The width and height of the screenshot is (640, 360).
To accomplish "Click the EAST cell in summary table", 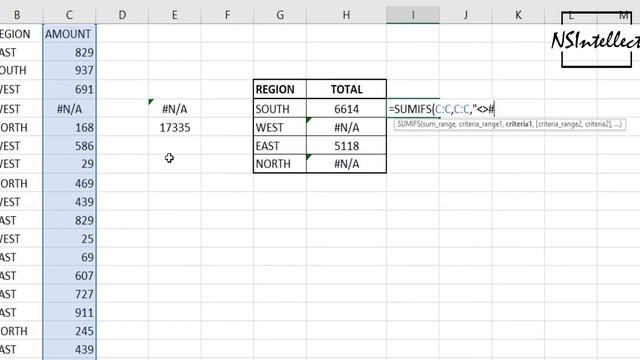I will [x=280, y=146].
